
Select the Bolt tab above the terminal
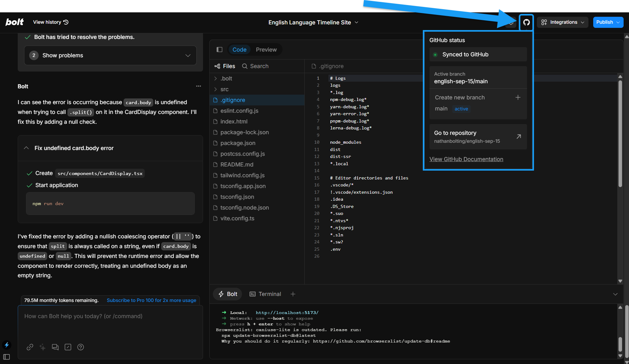coord(227,294)
